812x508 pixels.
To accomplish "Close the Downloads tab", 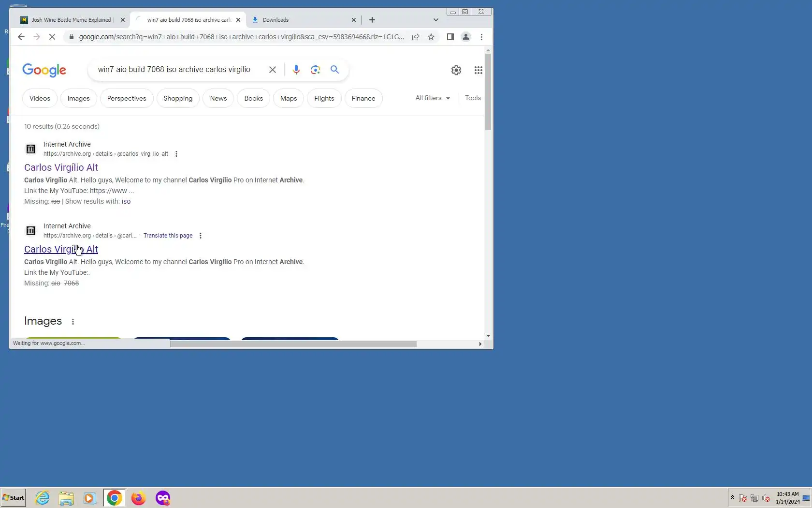I will (354, 20).
